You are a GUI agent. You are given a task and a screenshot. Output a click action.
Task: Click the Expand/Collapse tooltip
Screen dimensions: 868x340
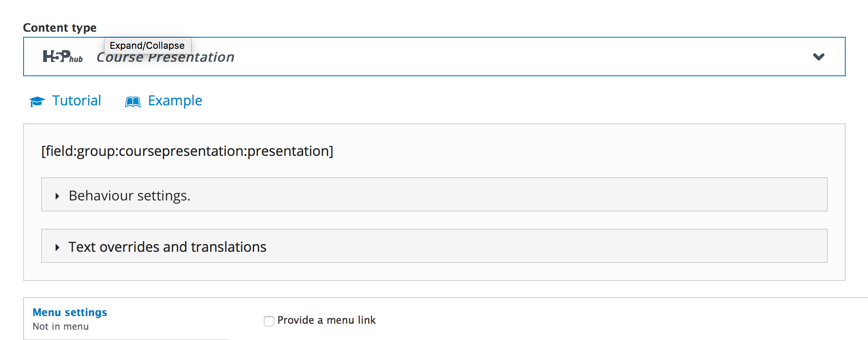[x=147, y=45]
